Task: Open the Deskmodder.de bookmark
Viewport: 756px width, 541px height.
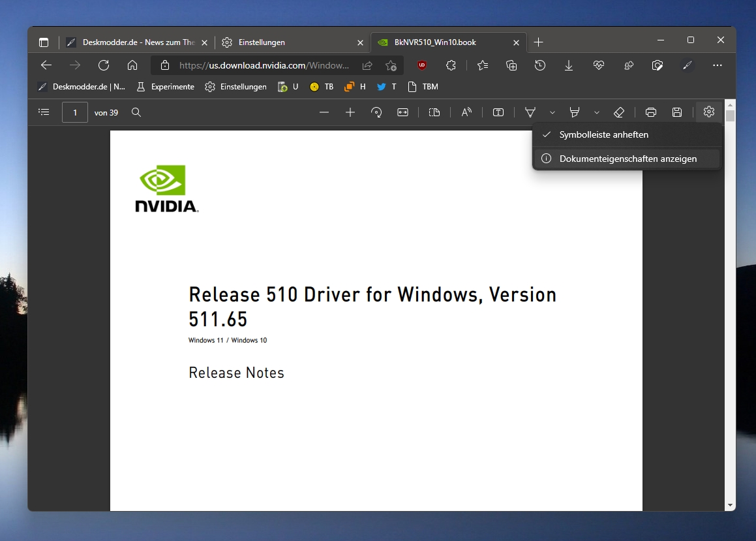Action: pyautogui.click(x=82, y=87)
